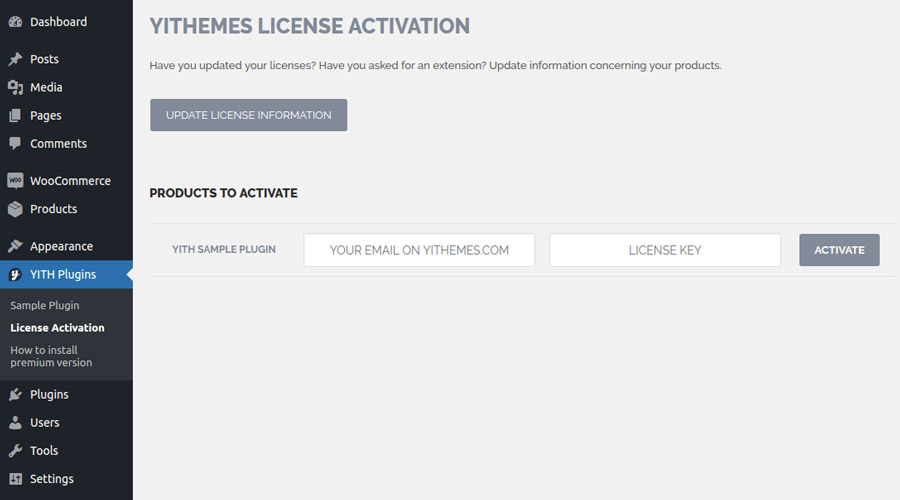Click the Tools wrench icon

15,451
